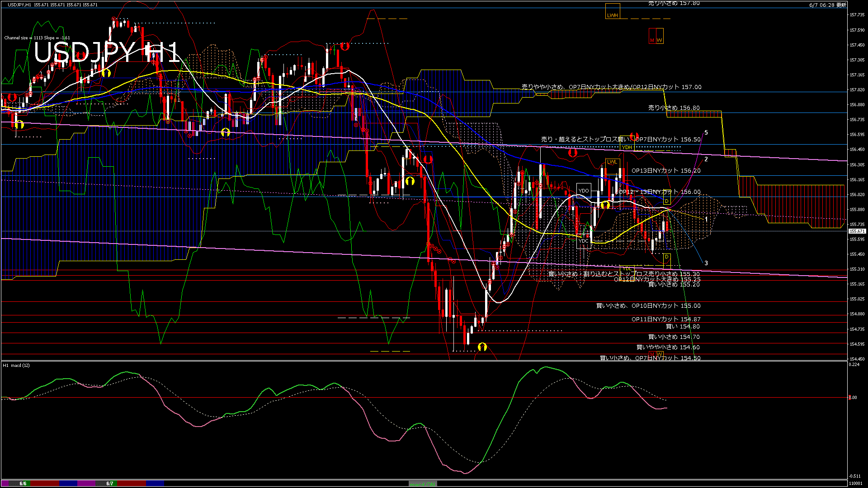Click the sell label ending in 157.00

(x=612, y=87)
